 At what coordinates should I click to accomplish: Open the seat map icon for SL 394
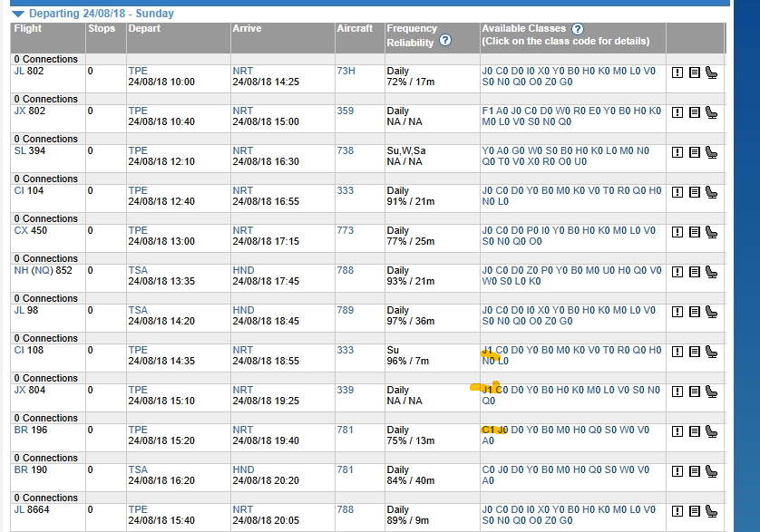point(711,152)
